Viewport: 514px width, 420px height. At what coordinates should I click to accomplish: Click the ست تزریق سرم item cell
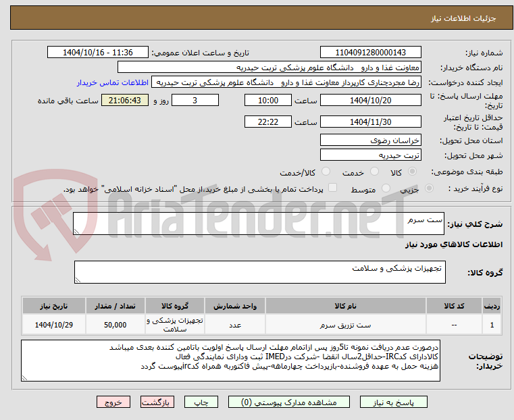point(346,325)
